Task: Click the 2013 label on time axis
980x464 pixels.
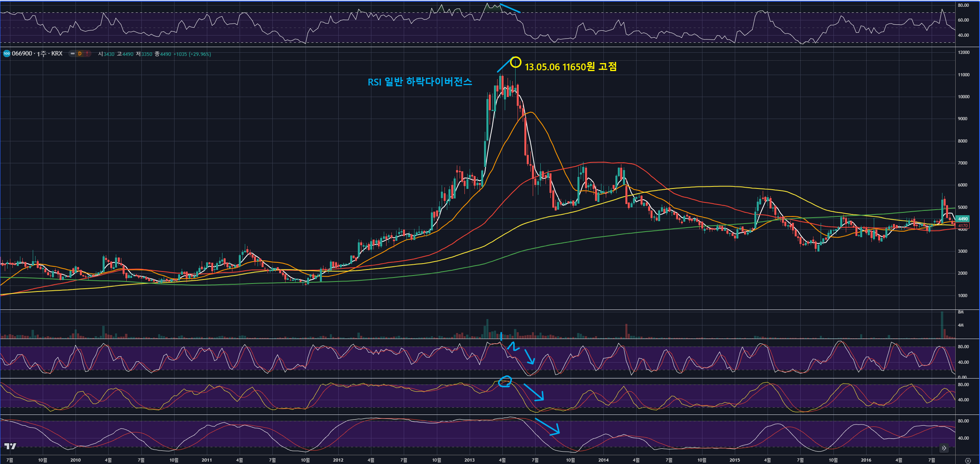Action: [469, 460]
